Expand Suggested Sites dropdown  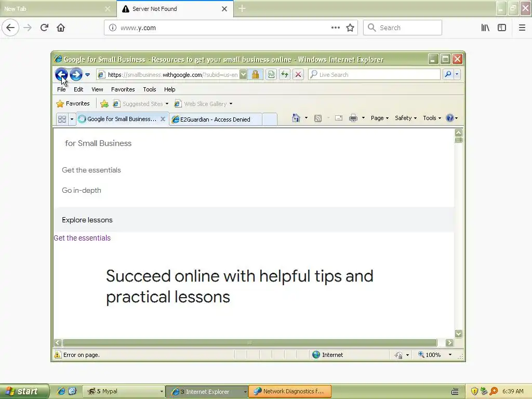[167, 104]
